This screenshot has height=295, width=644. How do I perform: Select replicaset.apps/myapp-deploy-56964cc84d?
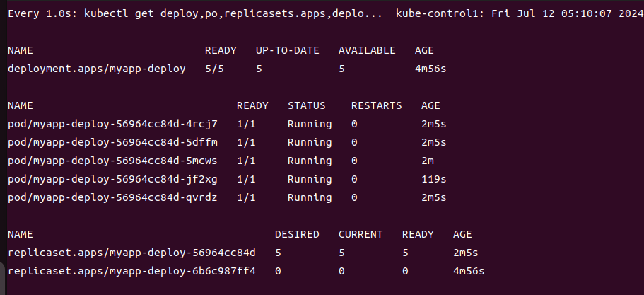click(x=131, y=253)
